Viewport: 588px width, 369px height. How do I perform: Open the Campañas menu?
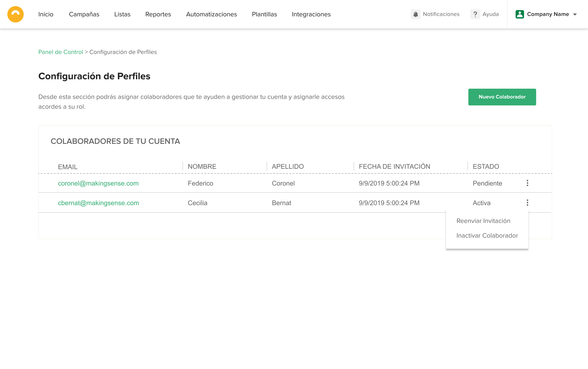click(x=84, y=14)
